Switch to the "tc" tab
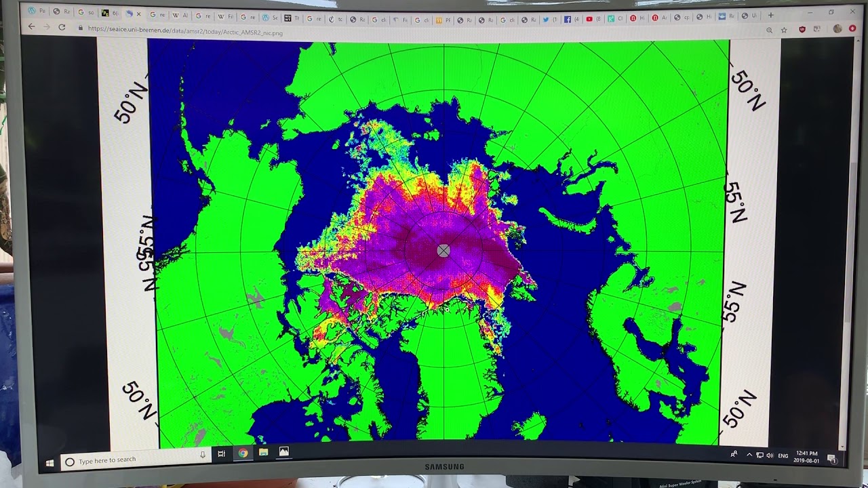The width and height of the screenshot is (868, 488). tap(336, 19)
